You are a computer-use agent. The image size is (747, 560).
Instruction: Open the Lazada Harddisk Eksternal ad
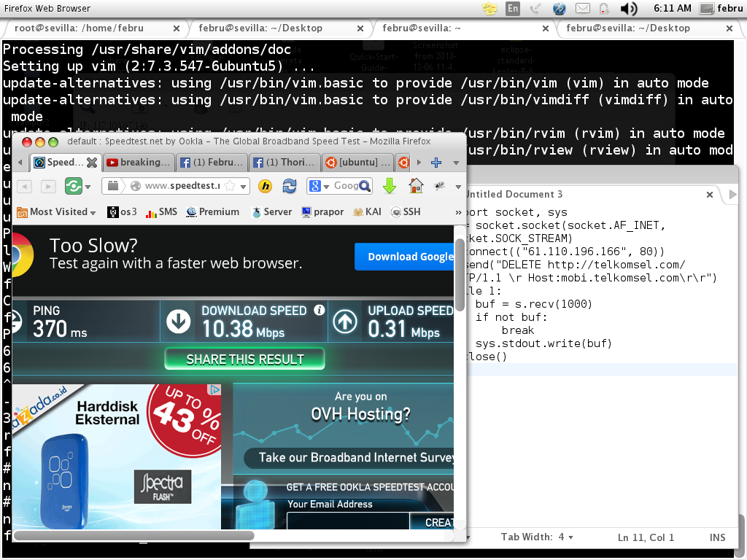[x=116, y=456]
